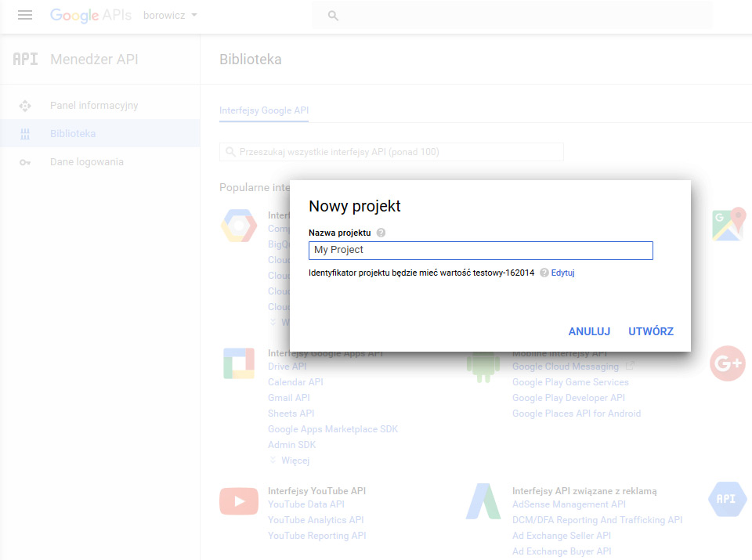Open the Admin SDK link
The height and width of the screenshot is (560, 752).
tap(291, 445)
